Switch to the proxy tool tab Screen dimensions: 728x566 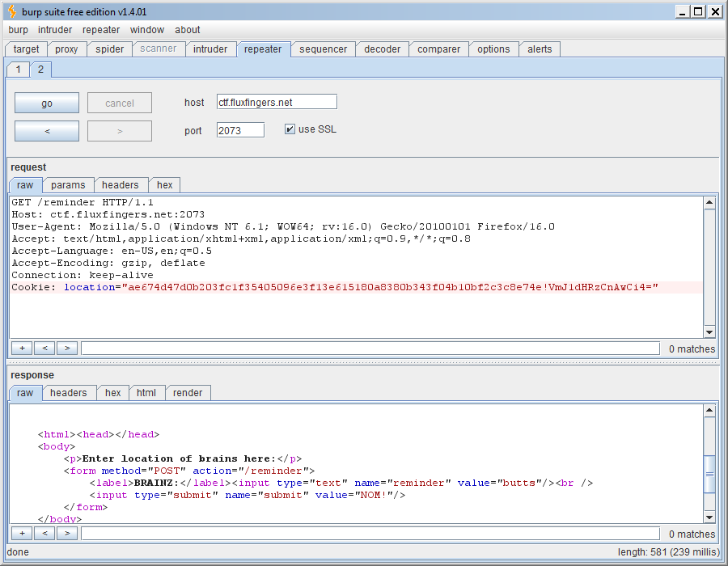tap(66, 49)
